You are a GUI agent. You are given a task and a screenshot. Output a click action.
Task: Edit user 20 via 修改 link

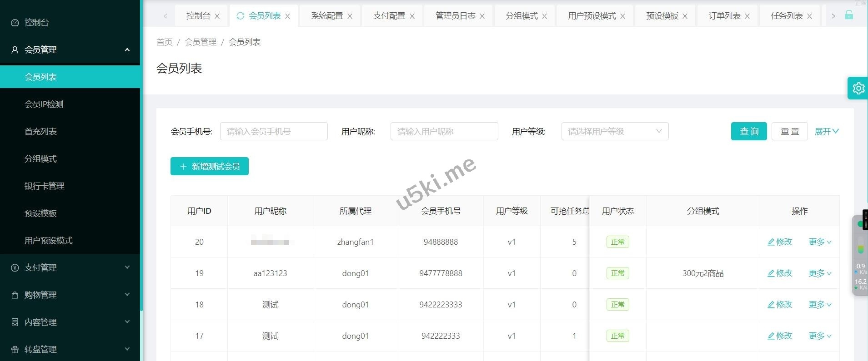(780, 242)
